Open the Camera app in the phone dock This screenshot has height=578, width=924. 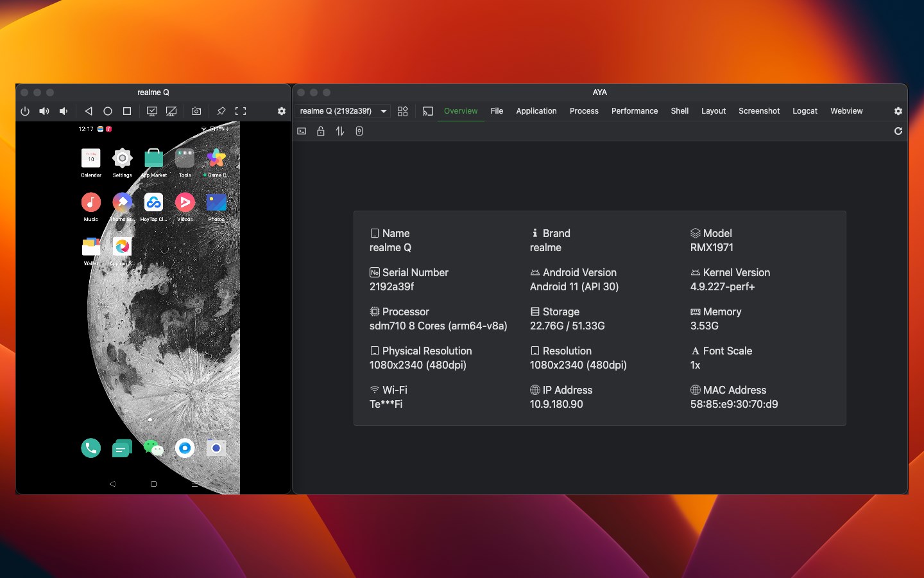(x=216, y=448)
